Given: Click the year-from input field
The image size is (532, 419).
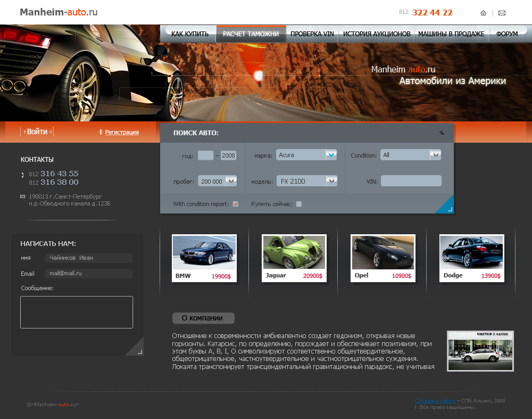Looking at the screenshot, I should point(205,155).
